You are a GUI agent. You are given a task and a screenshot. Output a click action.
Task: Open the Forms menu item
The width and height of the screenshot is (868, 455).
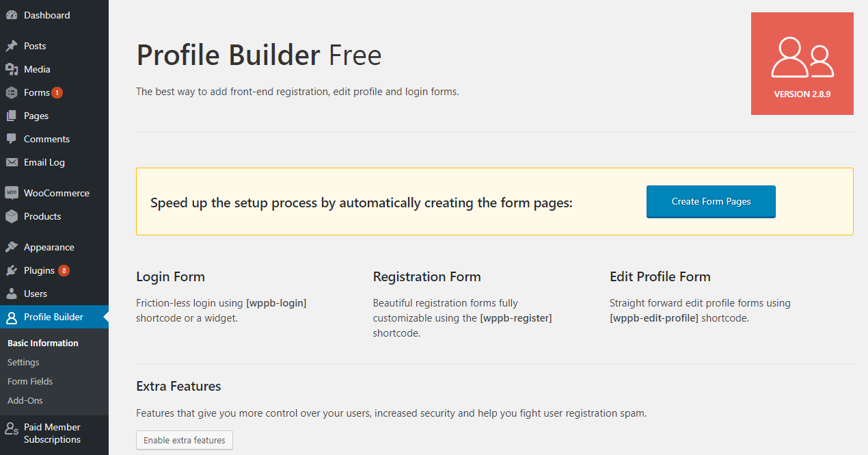[36, 92]
